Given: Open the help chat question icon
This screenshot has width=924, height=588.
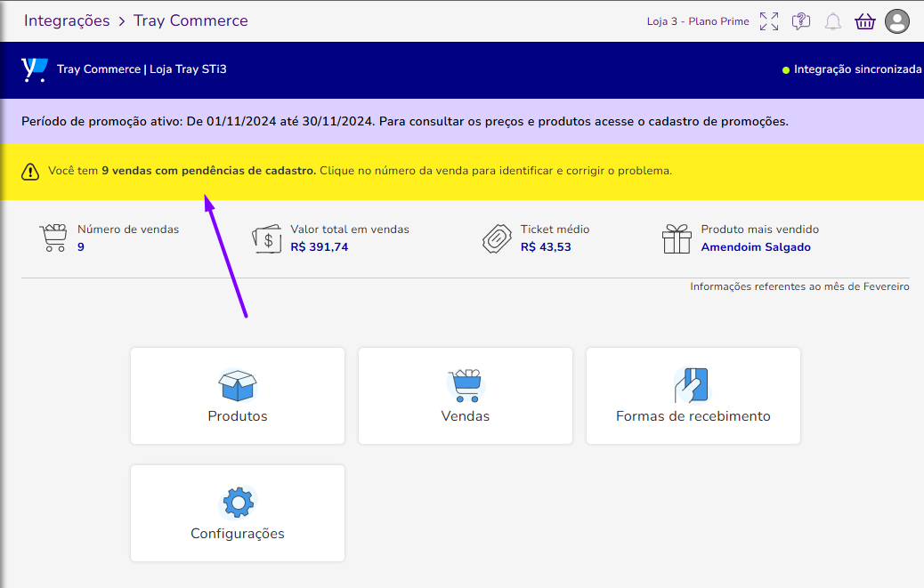Looking at the screenshot, I should click(x=801, y=21).
